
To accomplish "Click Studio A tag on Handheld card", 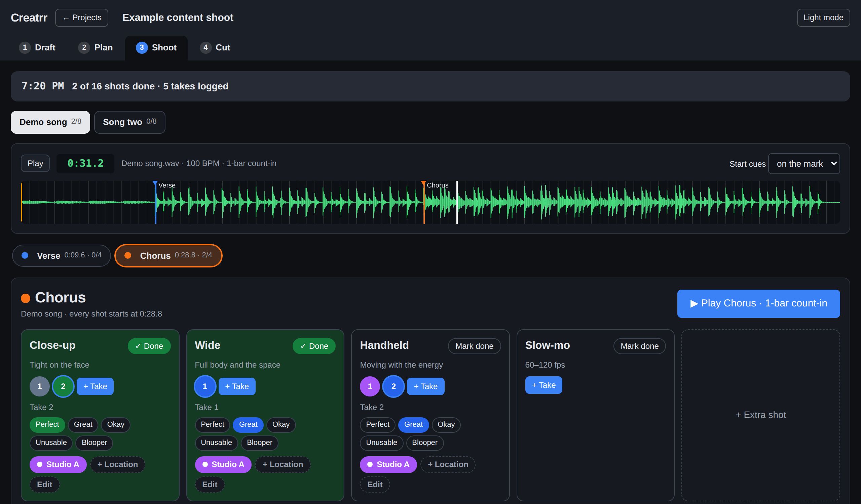I will (388, 464).
